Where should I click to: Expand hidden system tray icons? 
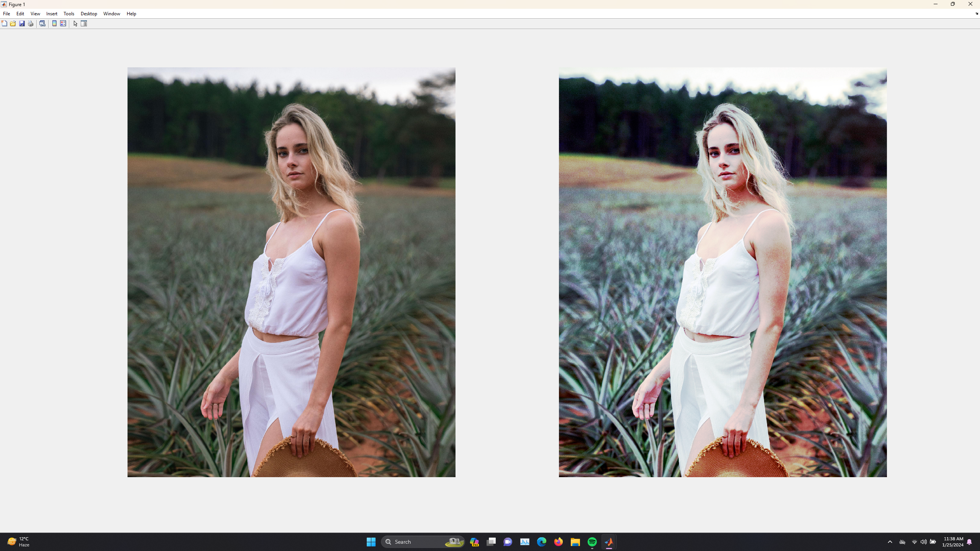[890, 541]
